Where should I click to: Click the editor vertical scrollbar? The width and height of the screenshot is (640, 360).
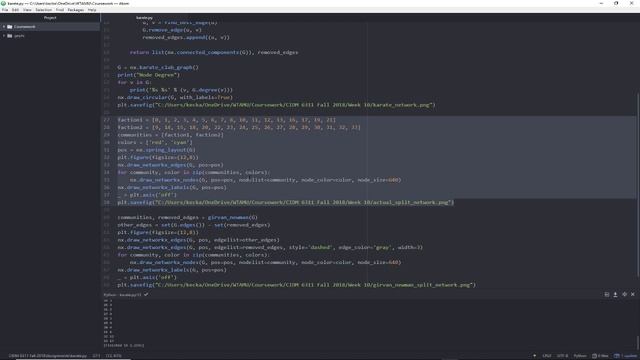coord(638,184)
